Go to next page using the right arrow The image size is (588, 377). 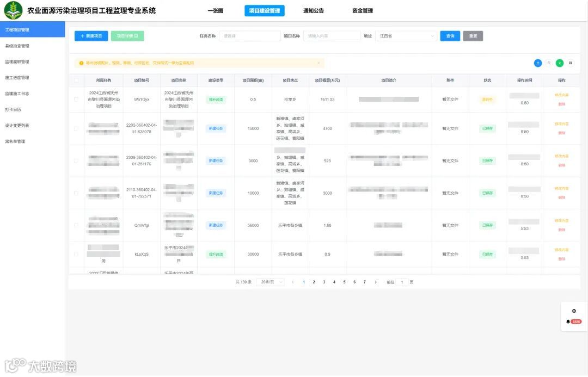point(376,282)
